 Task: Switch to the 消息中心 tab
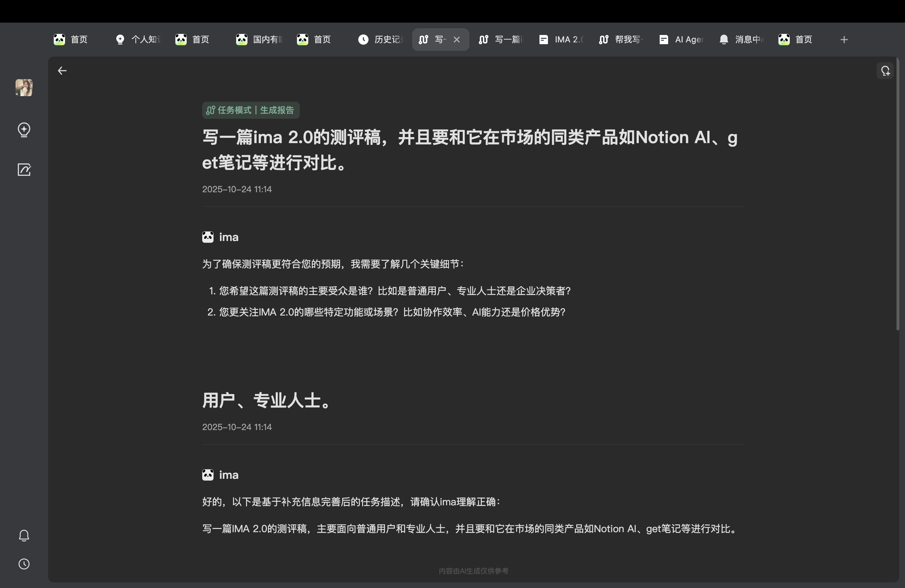click(741, 40)
